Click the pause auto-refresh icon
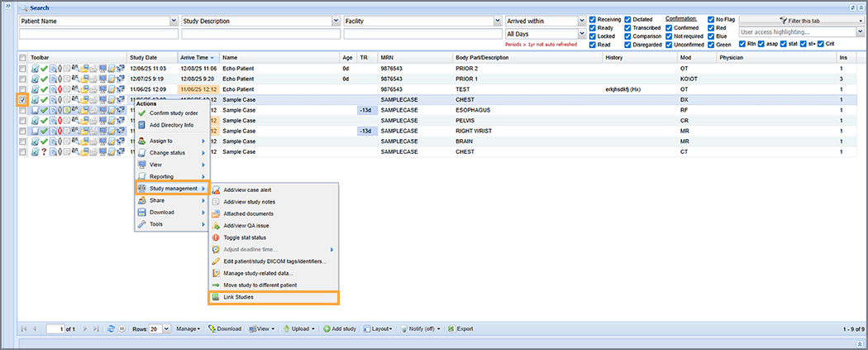 coord(122,328)
